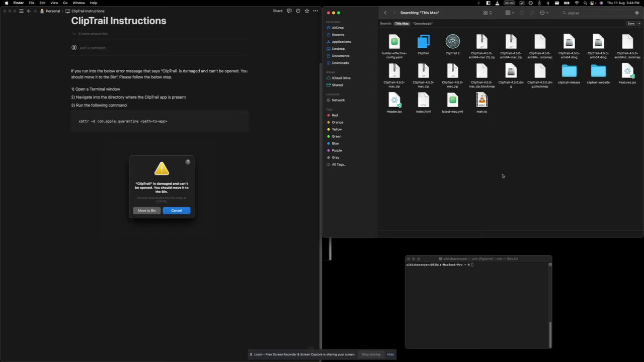This screenshot has width=644, height=362.
Task: Select the latest-mac.yml file
Action: [452, 103]
